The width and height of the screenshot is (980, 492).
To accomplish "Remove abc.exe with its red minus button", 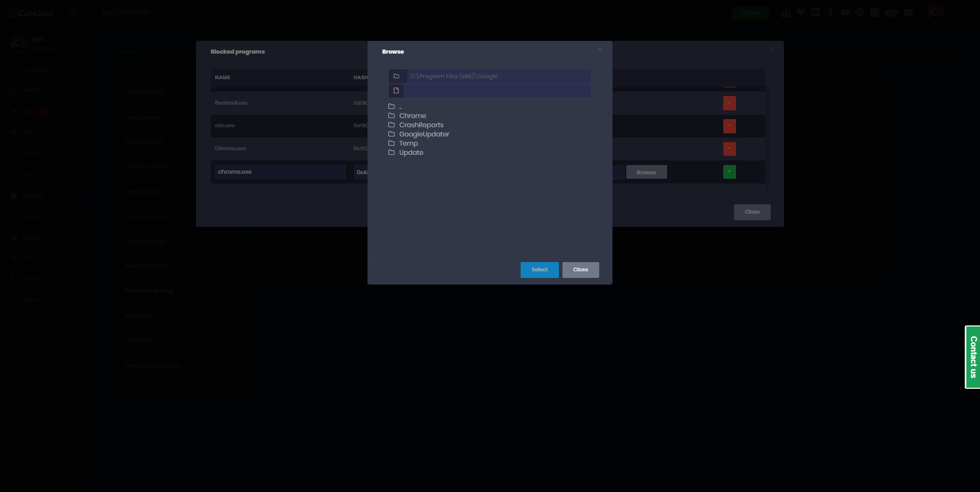I will (x=729, y=126).
